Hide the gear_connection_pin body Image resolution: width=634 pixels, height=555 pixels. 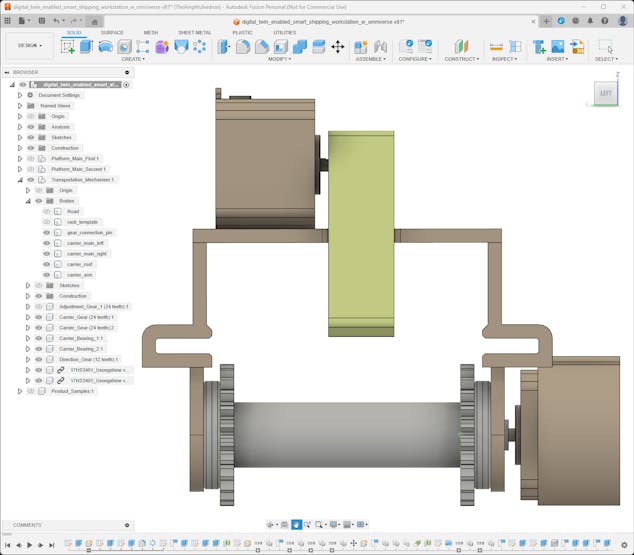[x=46, y=232]
